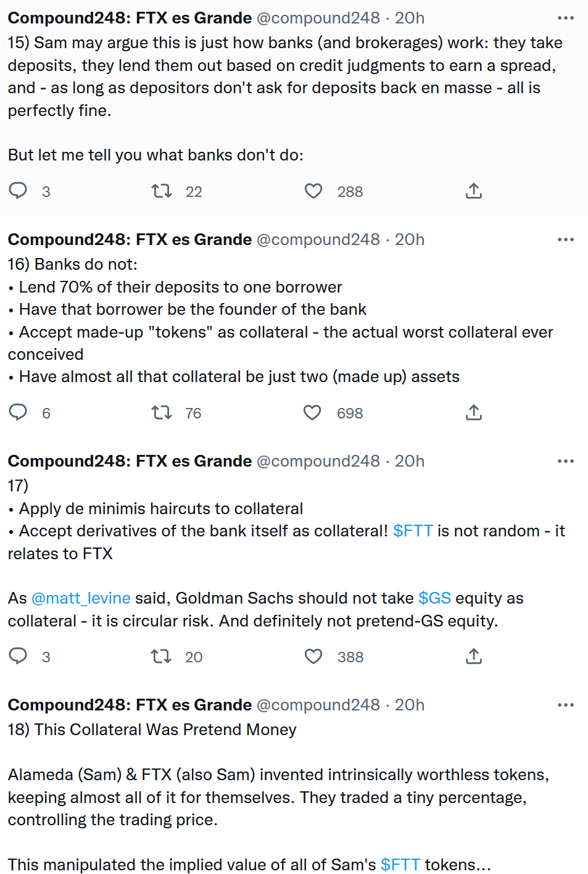Click $FTT cashtag in tweet 17

coord(413,531)
